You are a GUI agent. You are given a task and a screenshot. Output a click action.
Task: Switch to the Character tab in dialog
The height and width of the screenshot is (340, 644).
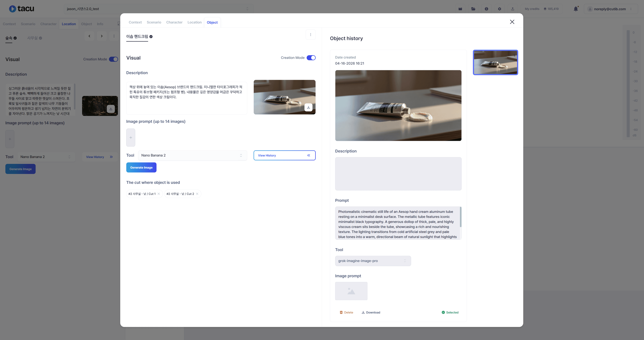[x=174, y=22]
